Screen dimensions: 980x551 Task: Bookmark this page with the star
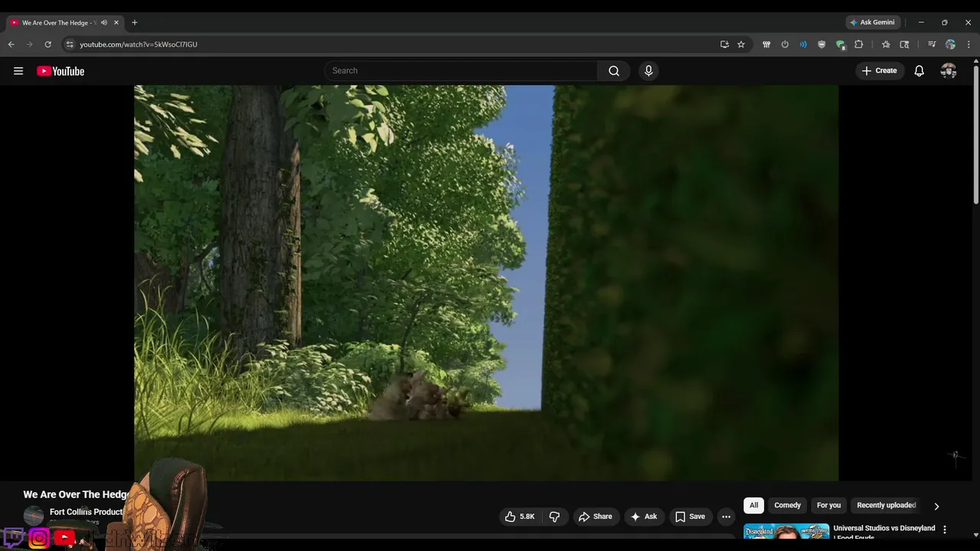(x=741, y=44)
